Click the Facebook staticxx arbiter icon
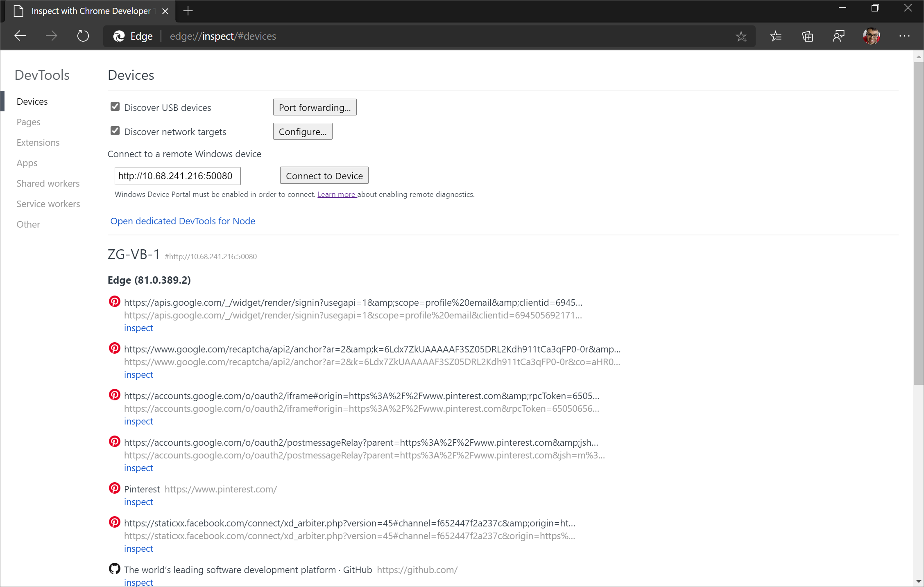The height and width of the screenshot is (587, 924). (x=115, y=522)
